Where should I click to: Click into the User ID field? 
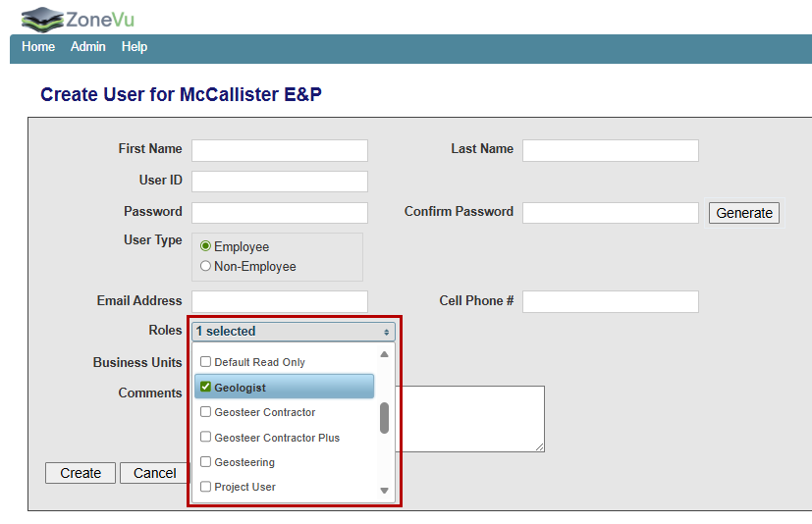(x=280, y=182)
